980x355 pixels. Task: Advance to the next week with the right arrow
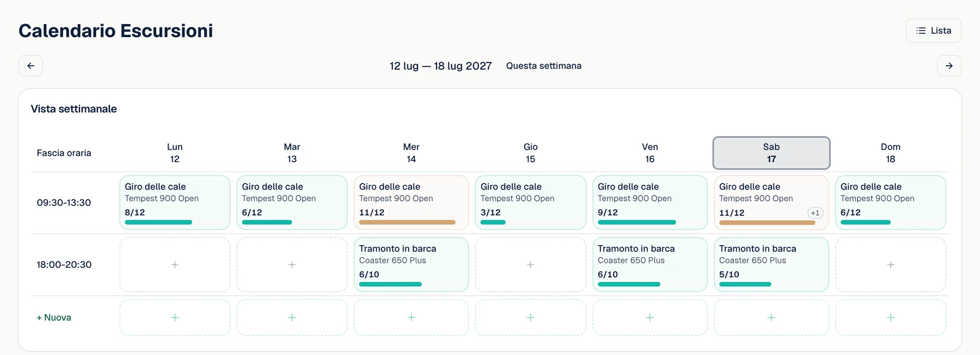(949, 66)
